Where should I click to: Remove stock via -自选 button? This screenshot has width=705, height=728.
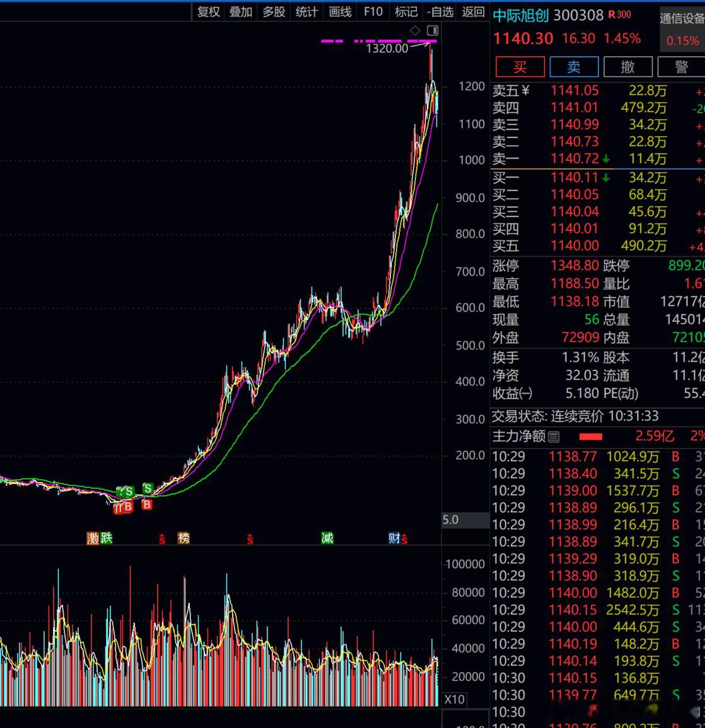click(x=440, y=11)
